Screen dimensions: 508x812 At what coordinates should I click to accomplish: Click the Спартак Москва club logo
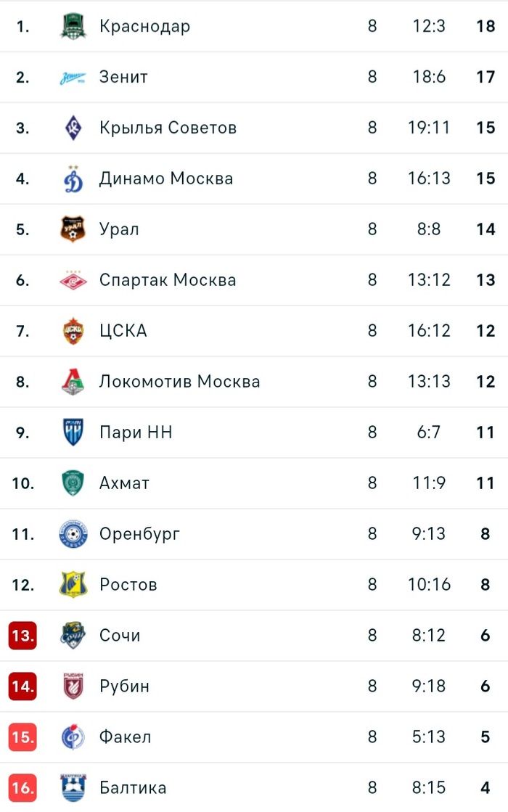coord(73,280)
